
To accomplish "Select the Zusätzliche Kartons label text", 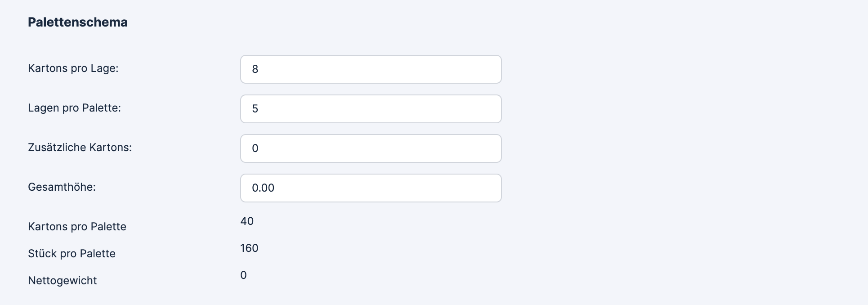I will click(x=80, y=148).
